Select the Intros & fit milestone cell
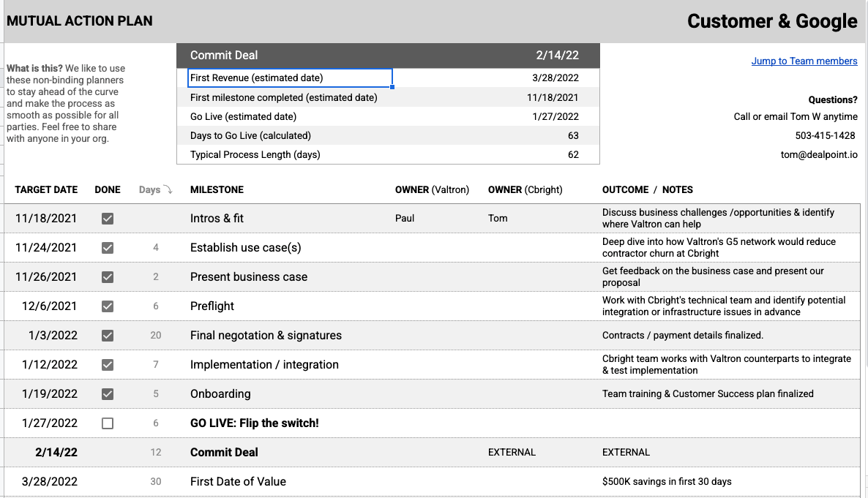The height and width of the screenshot is (498, 868). [217, 219]
